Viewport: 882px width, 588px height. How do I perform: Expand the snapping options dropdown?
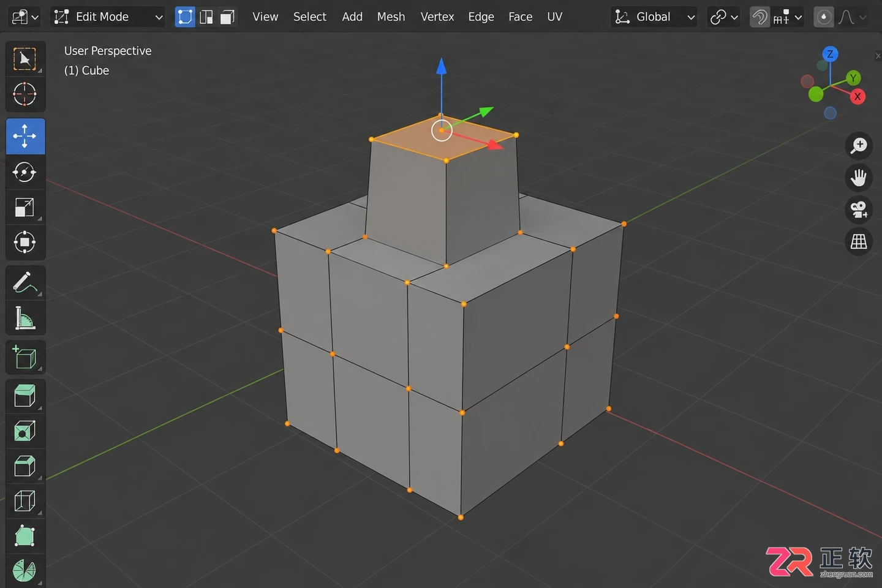pos(788,17)
